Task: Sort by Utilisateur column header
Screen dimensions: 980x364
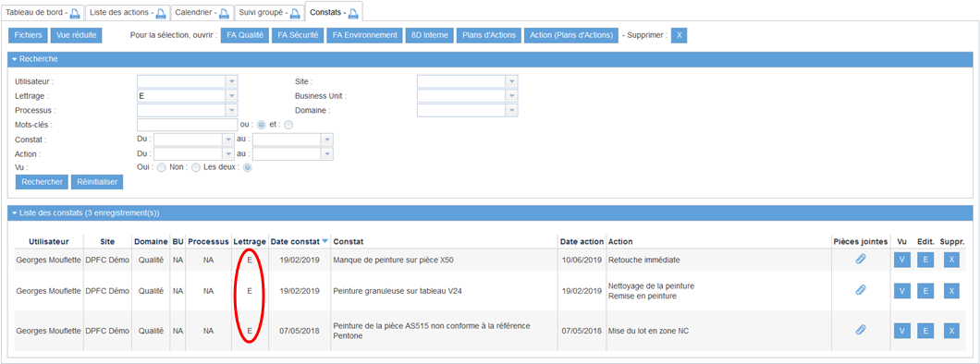Action: (49, 242)
